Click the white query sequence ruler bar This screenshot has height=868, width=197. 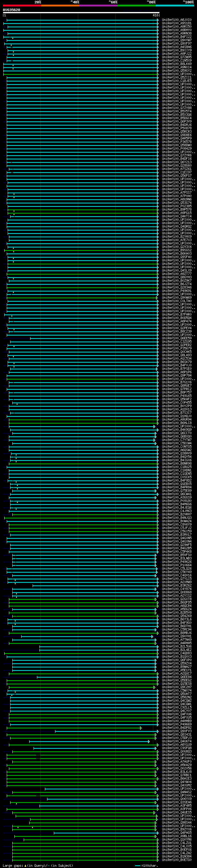tap(81, 12)
